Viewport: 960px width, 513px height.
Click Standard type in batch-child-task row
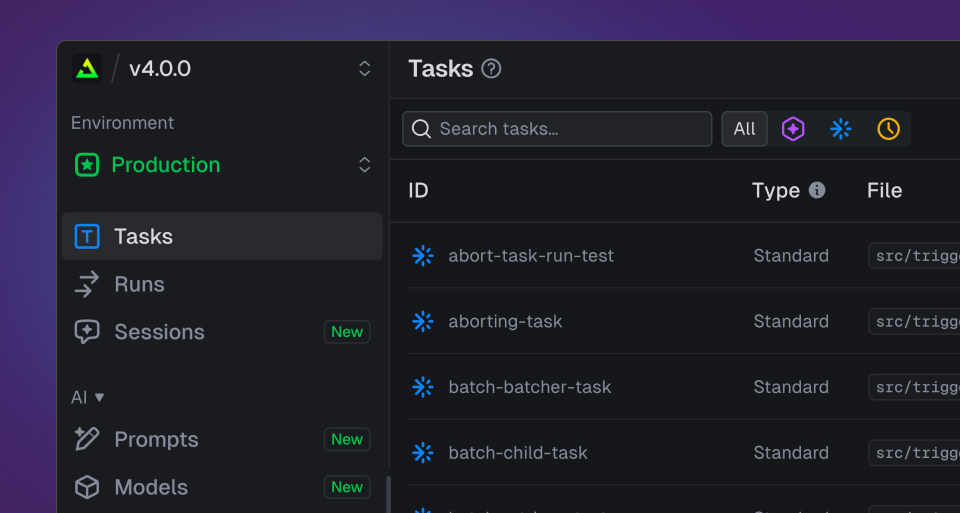(x=791, y=452)
